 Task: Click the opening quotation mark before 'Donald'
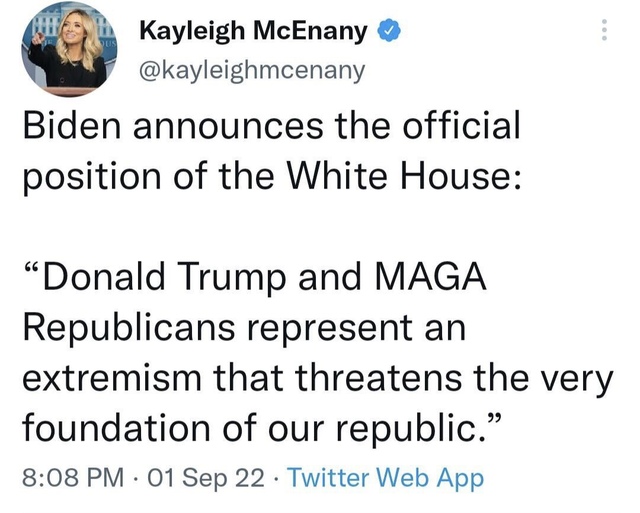coord(32,269)
